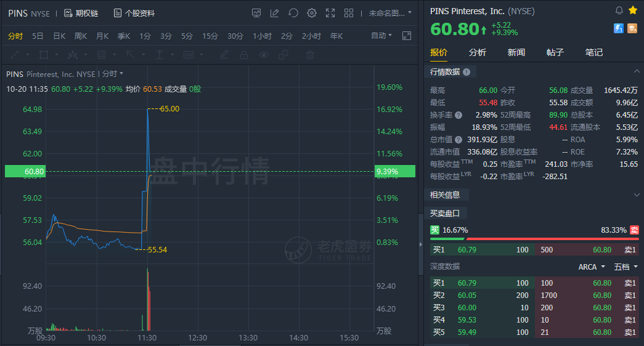Enter fullscreen chart mode
The width and height of the screenshot is (644, 346).
[x=330, y=13]
